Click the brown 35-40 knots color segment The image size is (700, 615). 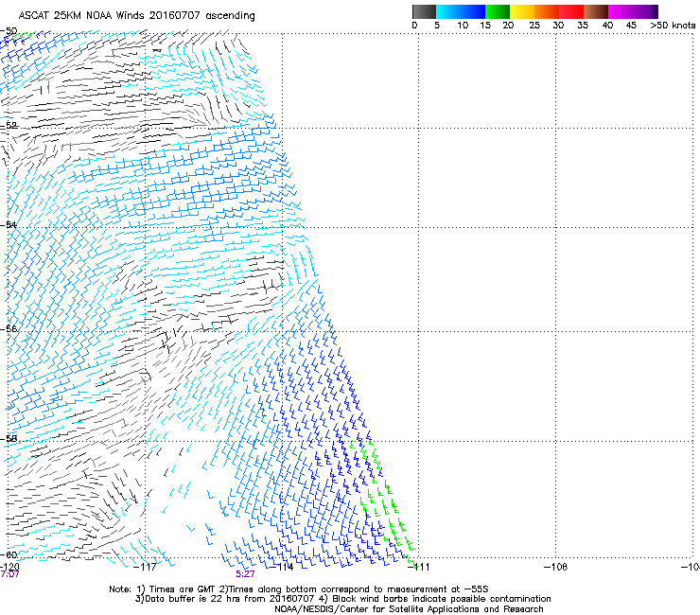596,11
